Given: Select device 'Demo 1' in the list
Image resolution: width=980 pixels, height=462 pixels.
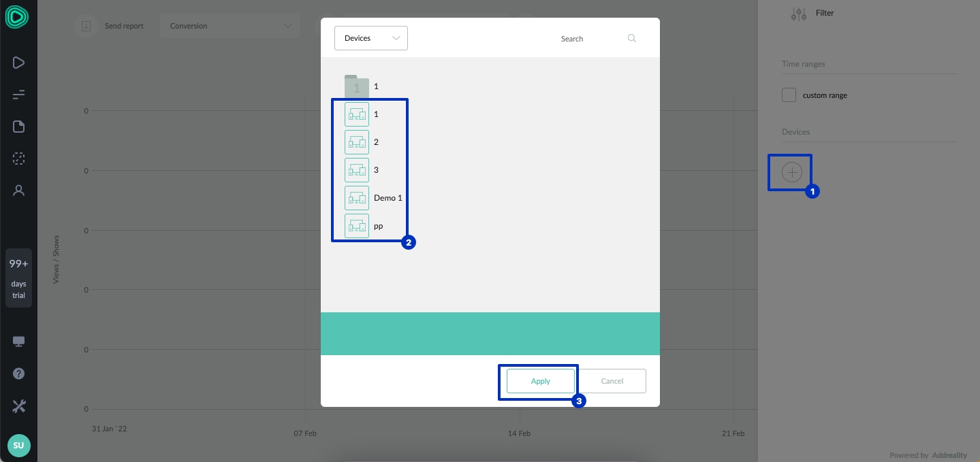Looking at the screenshot, I should click(x=357, y=198).
